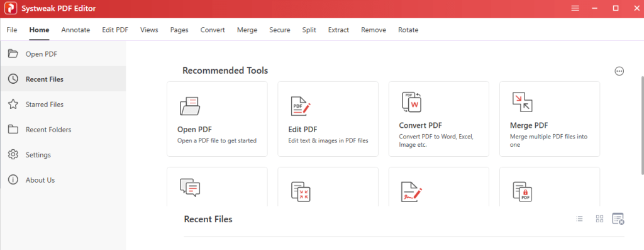644x250 pixels.
Task: Click the comment bubbles tool icon
Action: [190, 187]
